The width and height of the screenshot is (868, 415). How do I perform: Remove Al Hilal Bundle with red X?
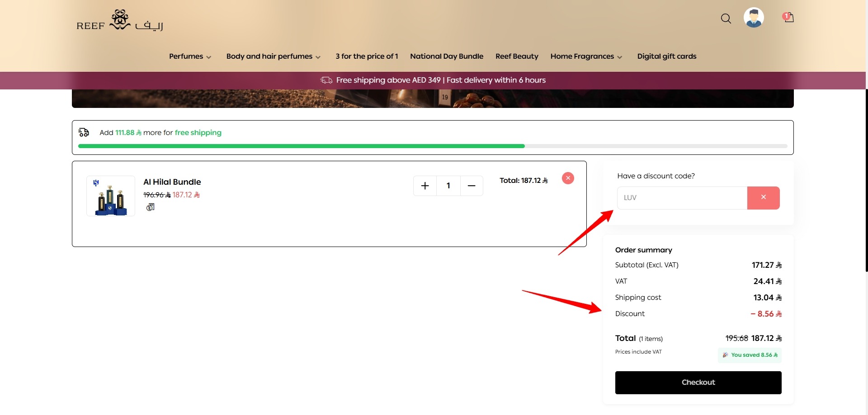click(x=568, y=178)
